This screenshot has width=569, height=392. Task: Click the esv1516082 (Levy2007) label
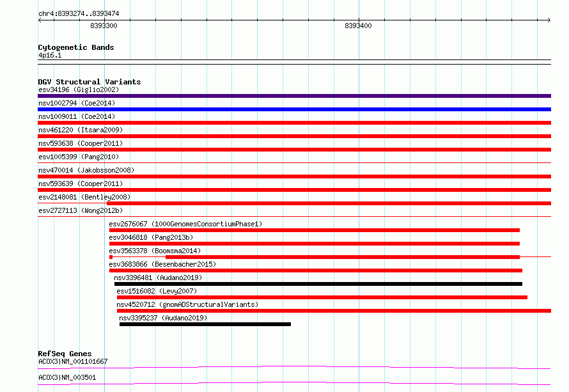pos(157,291)
